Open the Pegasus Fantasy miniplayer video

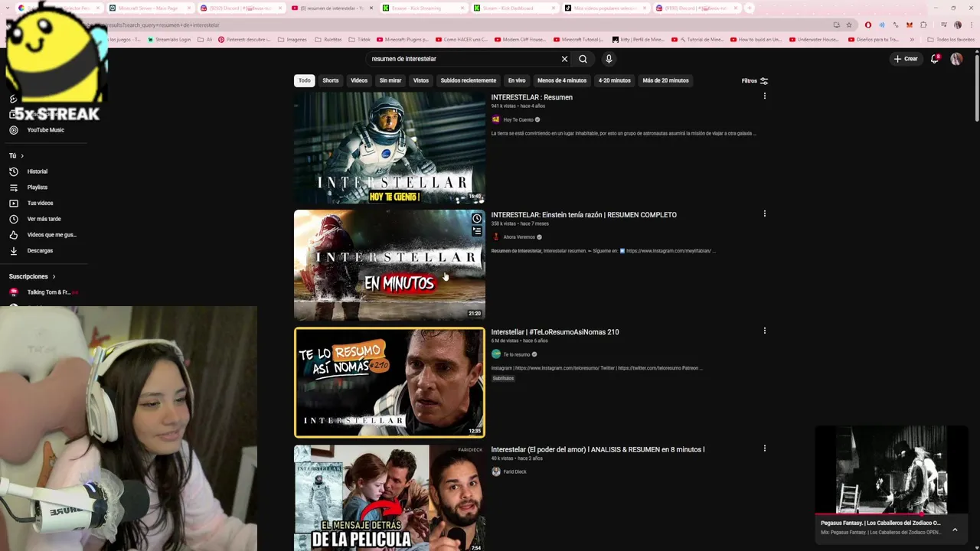coord(892,471)
